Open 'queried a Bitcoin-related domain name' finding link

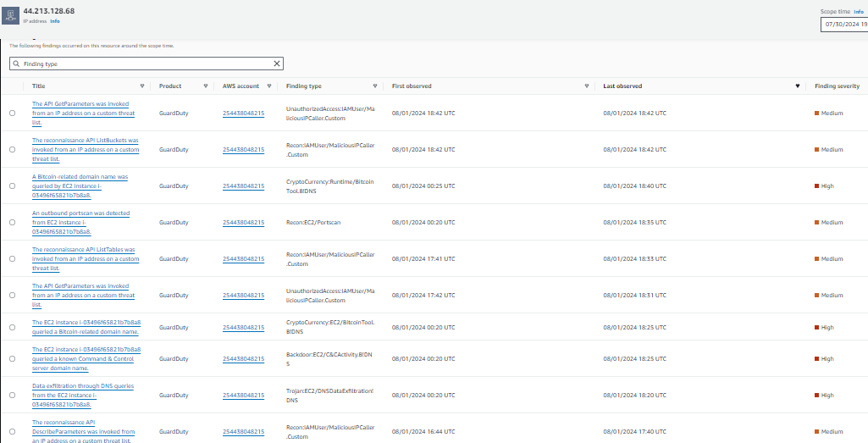86,327
